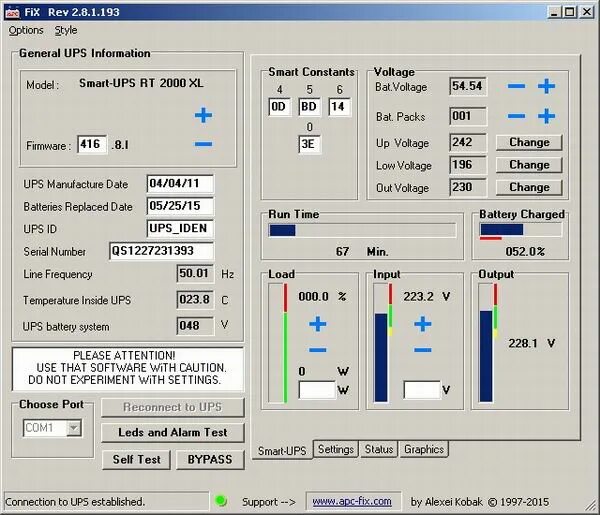The height and width of the screenshot is (515, 600).
Task: Click the Line Frequency value 50.01
Action: [195, 274]
